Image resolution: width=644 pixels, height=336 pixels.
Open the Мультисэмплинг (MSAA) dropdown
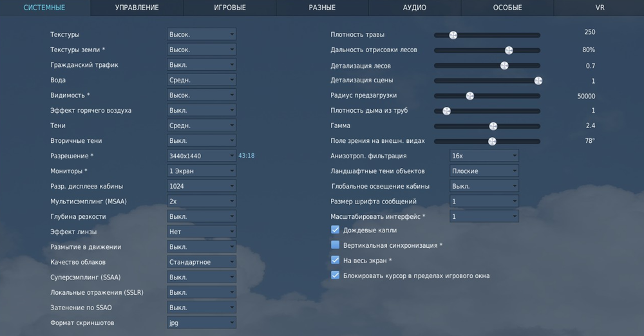[201, 201]
